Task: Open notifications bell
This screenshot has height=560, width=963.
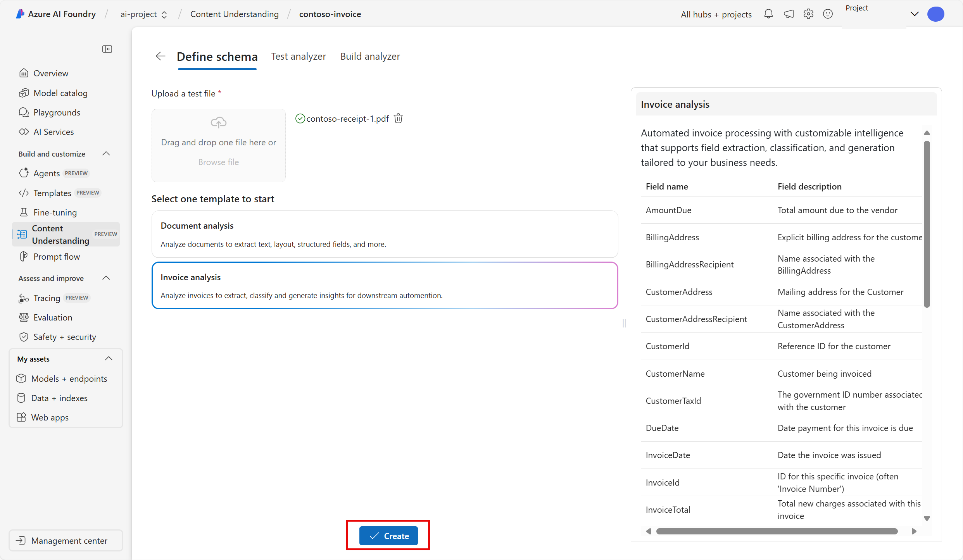Action: (x=768, y=14)
